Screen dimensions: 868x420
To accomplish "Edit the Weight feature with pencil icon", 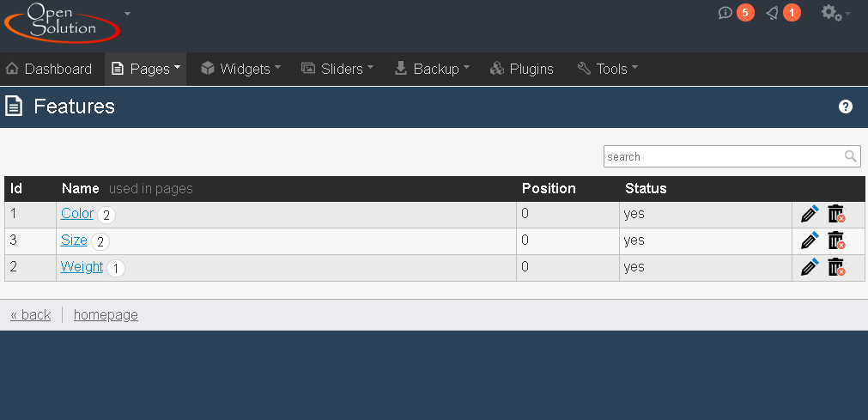I will tap(810, 267).
